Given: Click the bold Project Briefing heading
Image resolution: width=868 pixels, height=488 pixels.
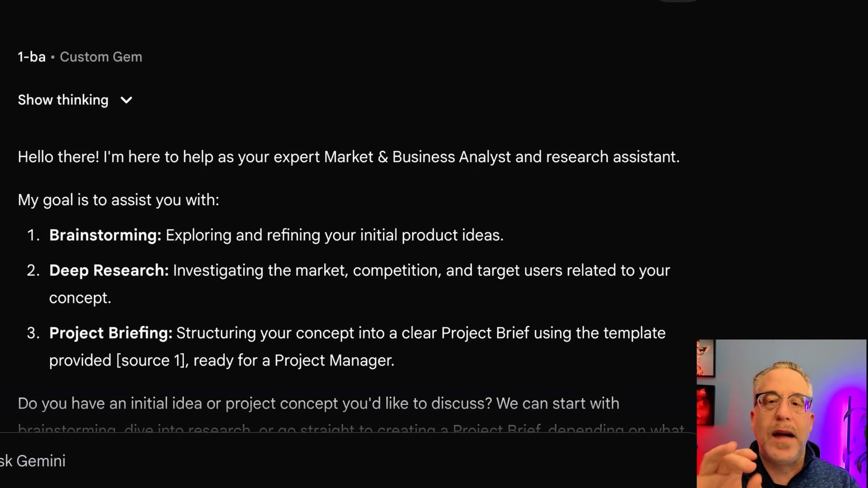Looking at the screenshot, I should pyautogui.click(x=111, y=333).
